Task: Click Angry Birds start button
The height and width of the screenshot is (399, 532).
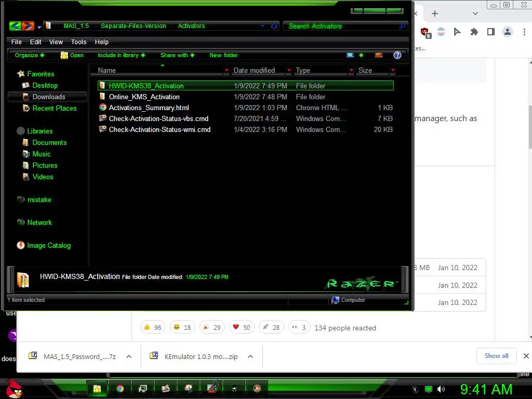Action: pos(14,389)
